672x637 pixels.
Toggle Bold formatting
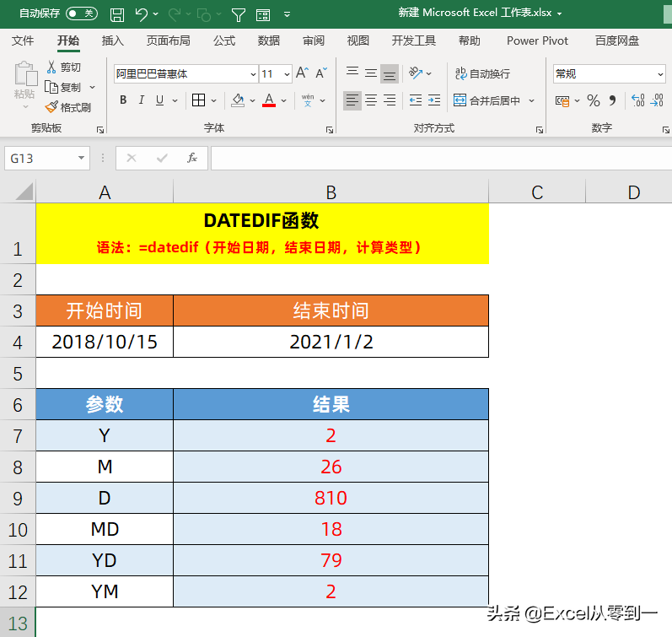pyautogui.click(x=123, y=100)
